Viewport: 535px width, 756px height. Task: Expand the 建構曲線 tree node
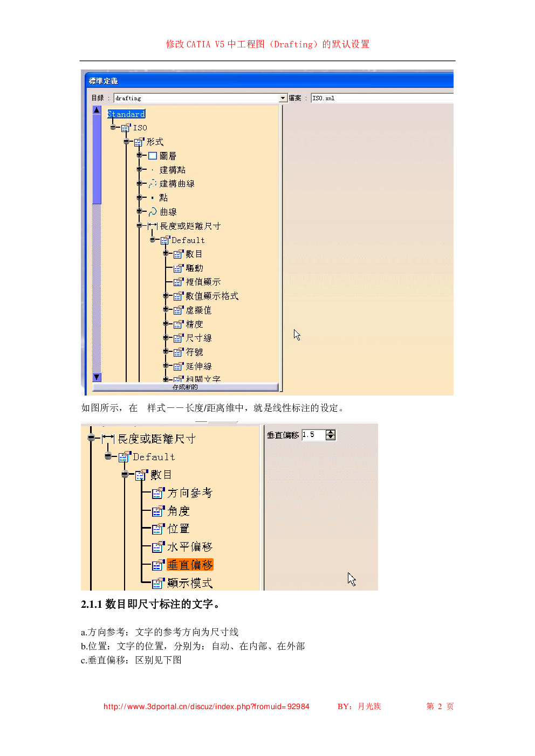[139, 183]
